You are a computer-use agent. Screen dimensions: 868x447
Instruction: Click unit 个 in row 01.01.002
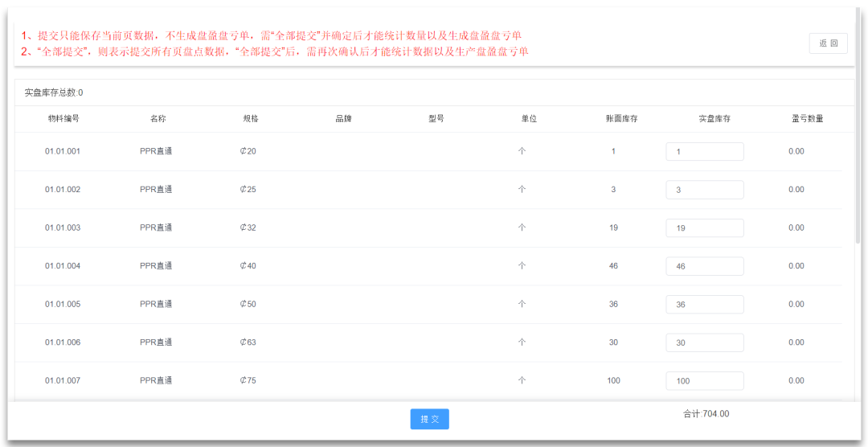tap(522, 190)
